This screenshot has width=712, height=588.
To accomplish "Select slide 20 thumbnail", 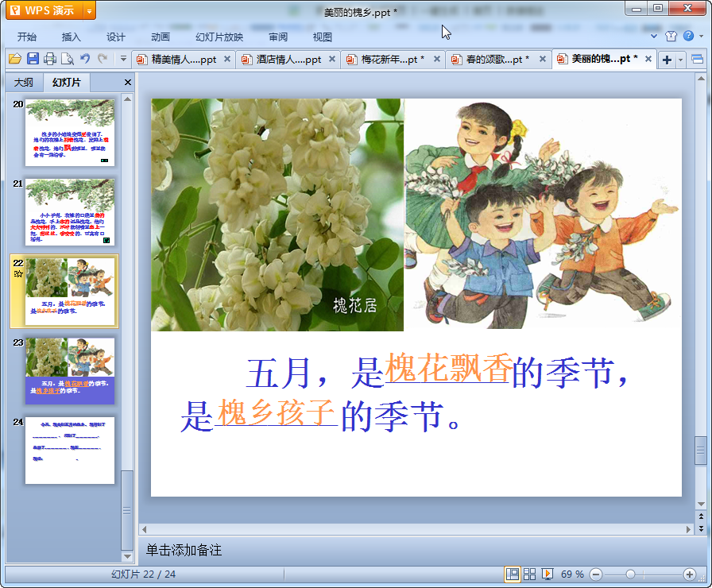I will (x=70, y=133).
